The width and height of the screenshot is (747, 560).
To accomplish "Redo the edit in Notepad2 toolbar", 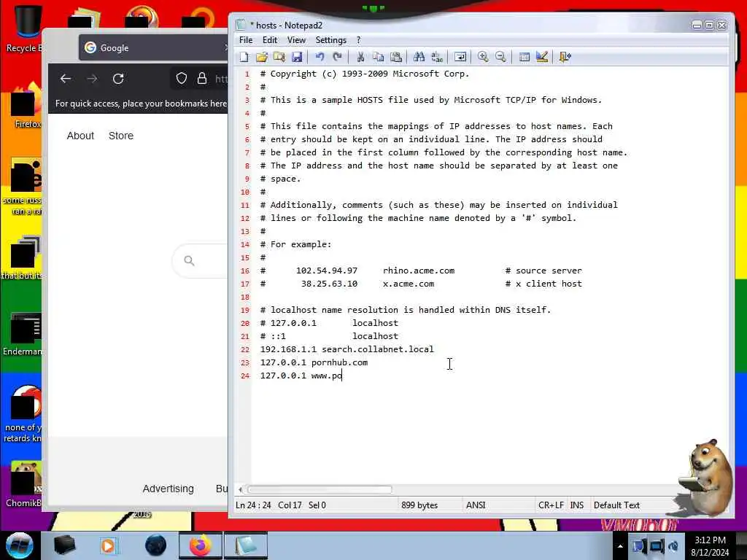I will pos(337,57).
